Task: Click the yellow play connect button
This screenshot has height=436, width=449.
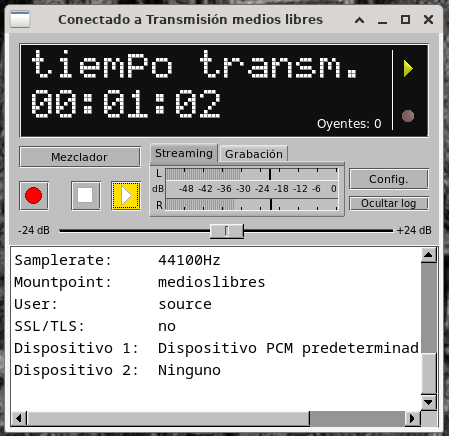Action: click(126, 196)
